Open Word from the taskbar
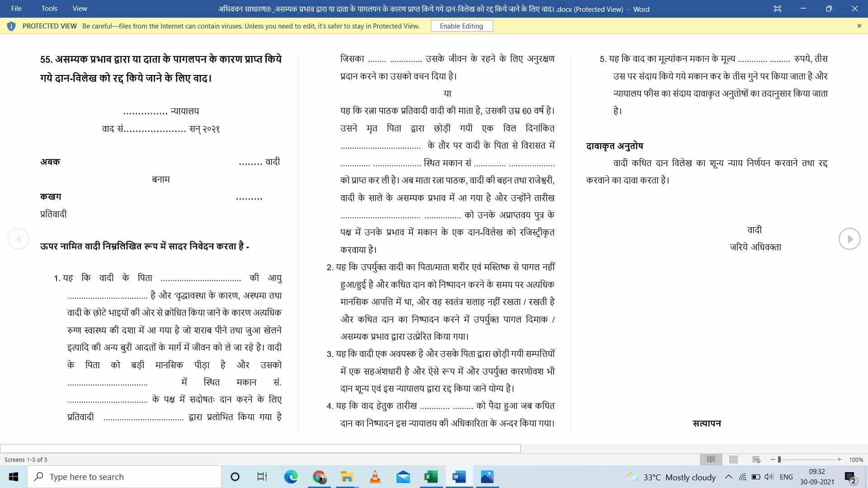Screen dimensions: 868x488 click(460, 477)
